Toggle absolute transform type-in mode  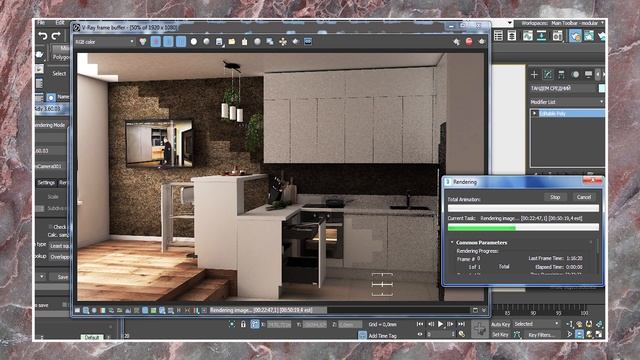coord(255,324)
